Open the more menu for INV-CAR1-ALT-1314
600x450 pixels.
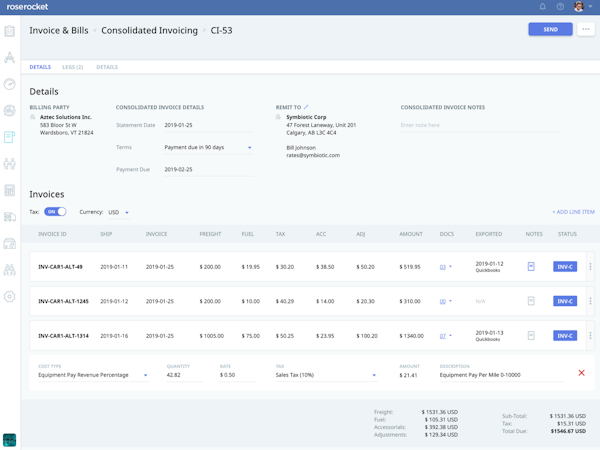coord(590,336)
